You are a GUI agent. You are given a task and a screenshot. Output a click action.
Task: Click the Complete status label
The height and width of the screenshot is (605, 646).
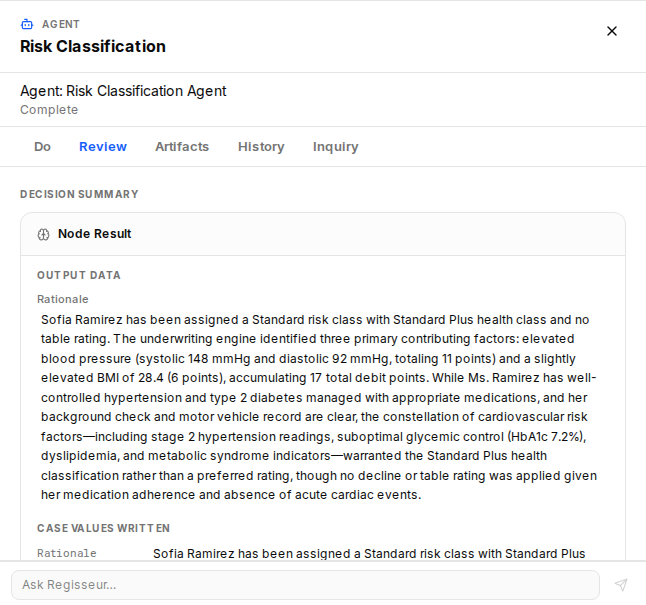pos(49,110)
